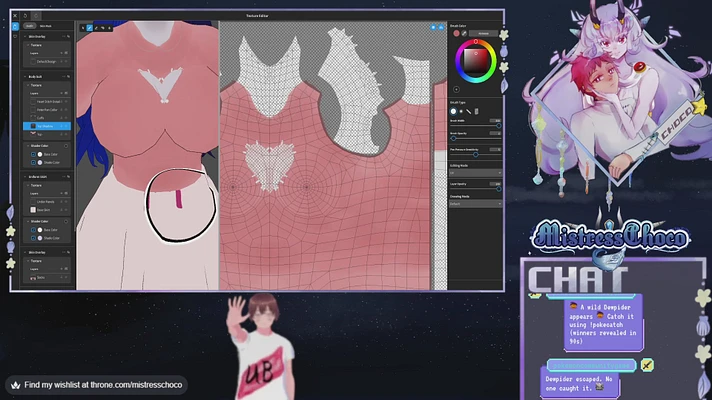Viewport: 712px width, 400px height.
Task: Select the highlighted Brush tool
Action: [89, 28]
